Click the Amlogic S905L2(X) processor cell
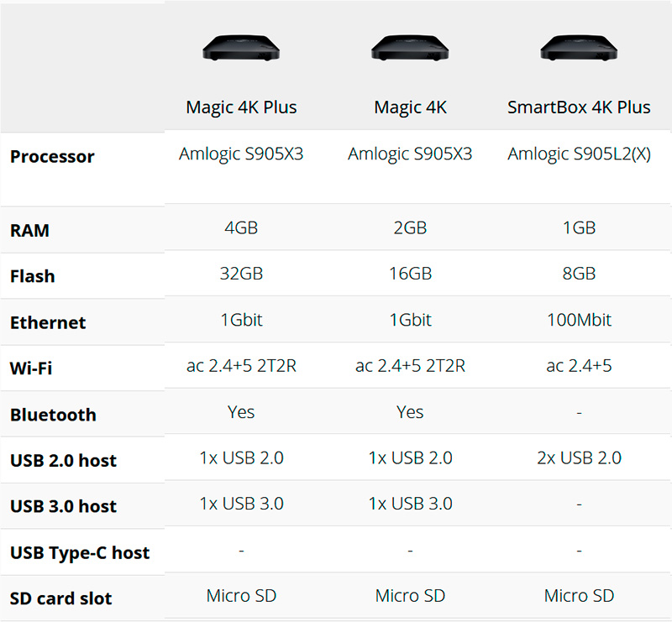 pyautogui.click(x=579, y=154)
